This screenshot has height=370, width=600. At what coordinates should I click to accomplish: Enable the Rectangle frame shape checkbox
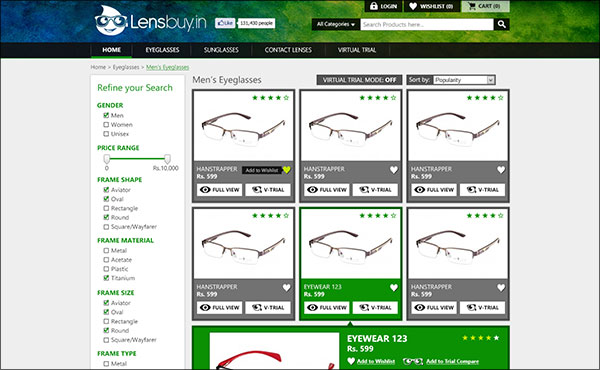click(106, 208)
